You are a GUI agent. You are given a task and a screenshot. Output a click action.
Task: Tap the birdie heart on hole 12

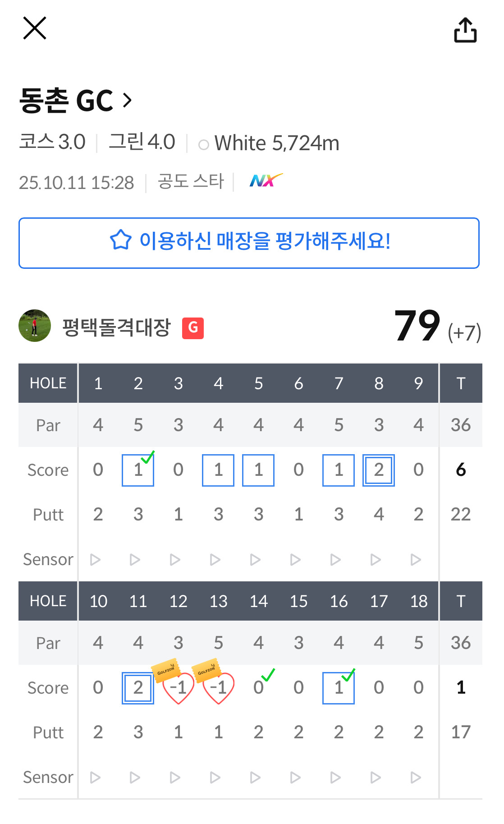(x=179, y=688)
